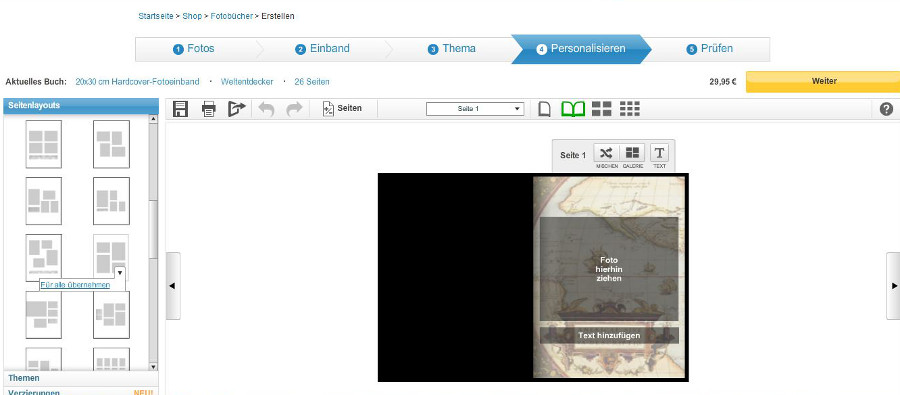Viewport: 900px width, 395px height.
Task: Undo the last action
Action: click(266, 109)
